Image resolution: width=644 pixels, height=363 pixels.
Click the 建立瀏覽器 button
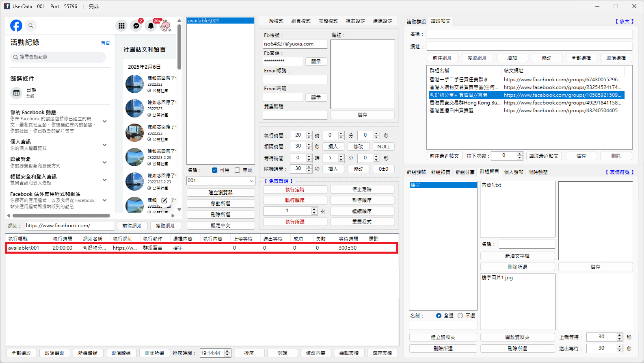[220, 193]
